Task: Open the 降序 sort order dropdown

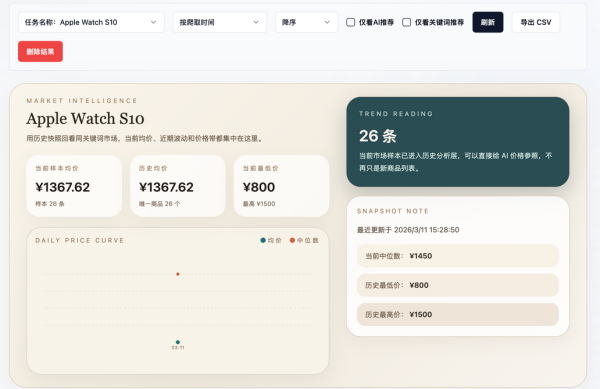Action: (x=306, y=22)
